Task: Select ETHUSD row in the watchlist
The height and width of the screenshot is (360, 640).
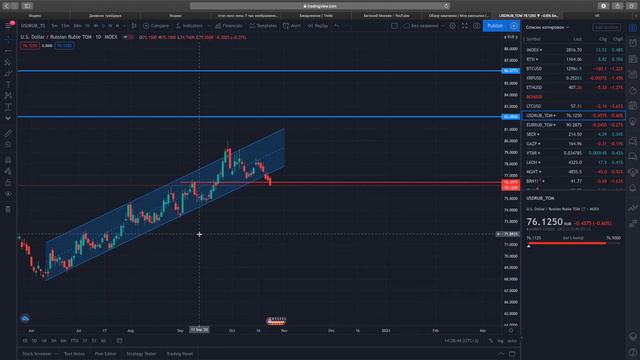Action: pyautogui.click(x=574, y=87)
